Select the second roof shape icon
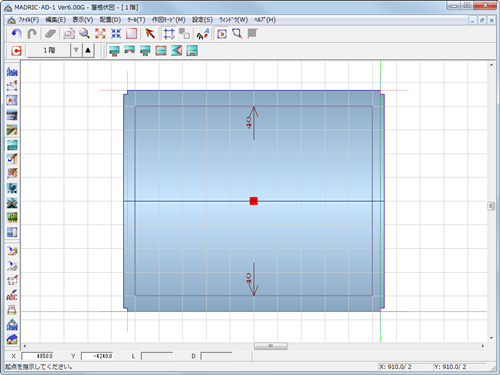The height and width of the screenshot is (375, 500). point(130,51)
